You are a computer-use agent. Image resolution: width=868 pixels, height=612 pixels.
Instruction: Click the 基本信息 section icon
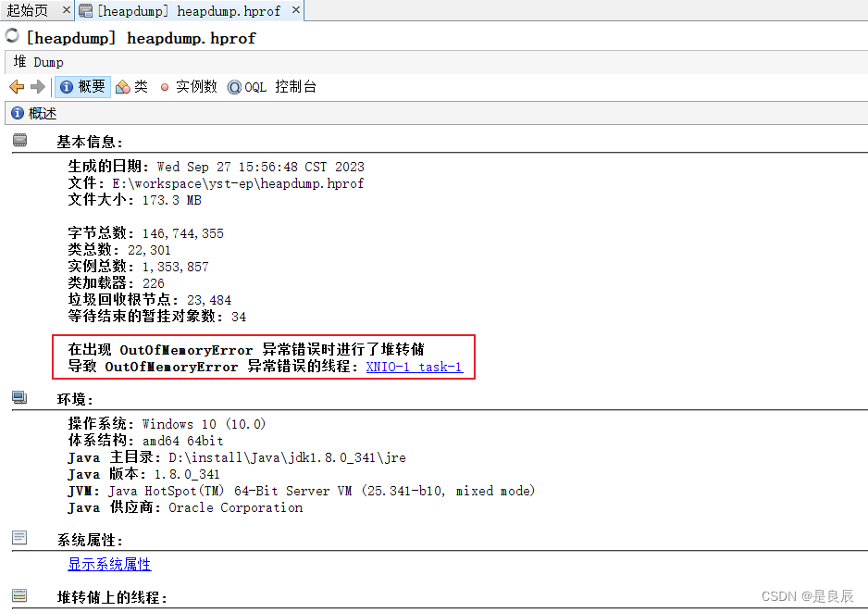click(20, 140)
